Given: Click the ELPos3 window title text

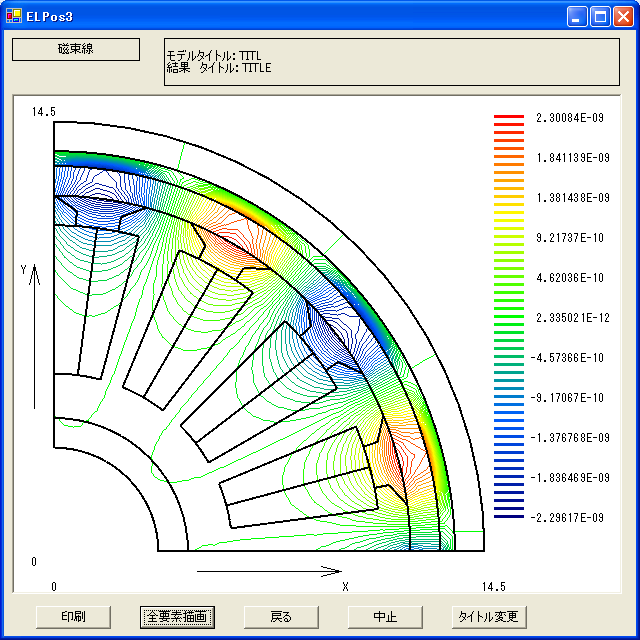Looking at the screenshot, I should [49, 17].
